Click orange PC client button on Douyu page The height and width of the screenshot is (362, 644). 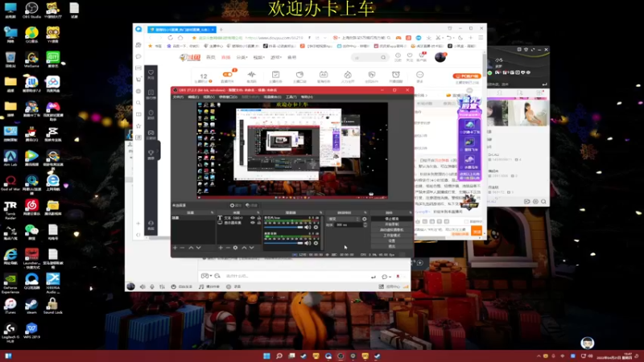(467, 76)
